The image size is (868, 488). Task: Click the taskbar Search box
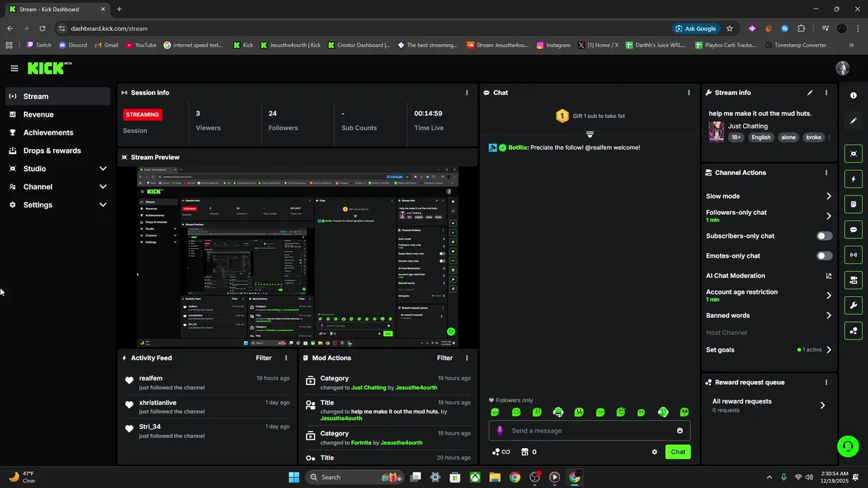354,477
